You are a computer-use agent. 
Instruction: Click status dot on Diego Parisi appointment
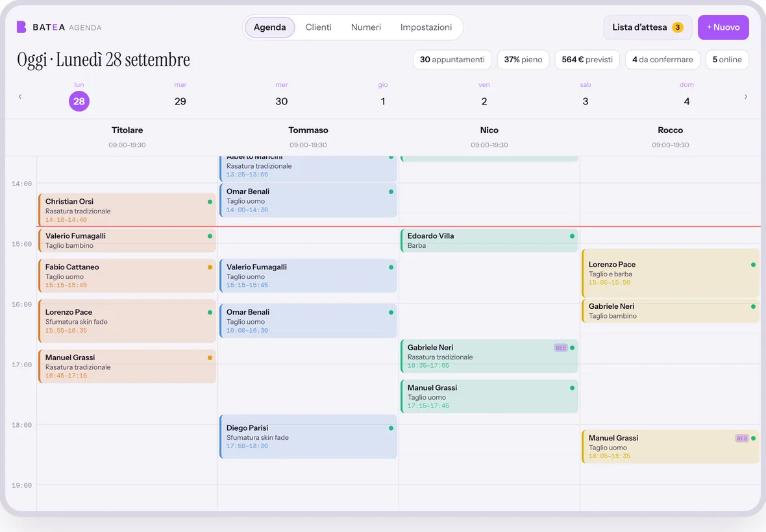pyautogui.click(x=391, y=428)
